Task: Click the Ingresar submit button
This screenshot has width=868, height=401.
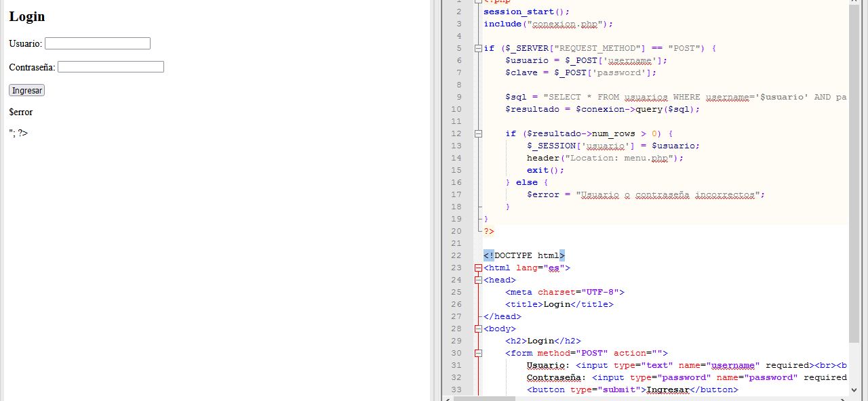Action: (27, 90)
